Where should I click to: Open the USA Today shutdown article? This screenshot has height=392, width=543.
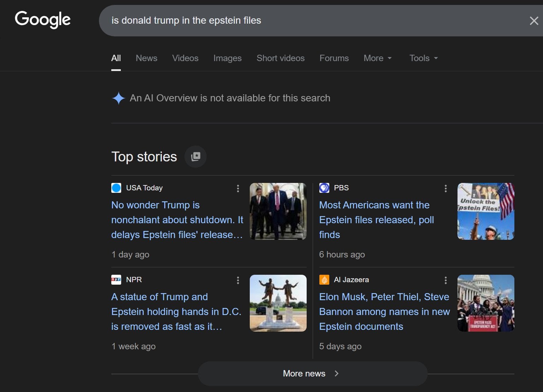coord(177,220)
